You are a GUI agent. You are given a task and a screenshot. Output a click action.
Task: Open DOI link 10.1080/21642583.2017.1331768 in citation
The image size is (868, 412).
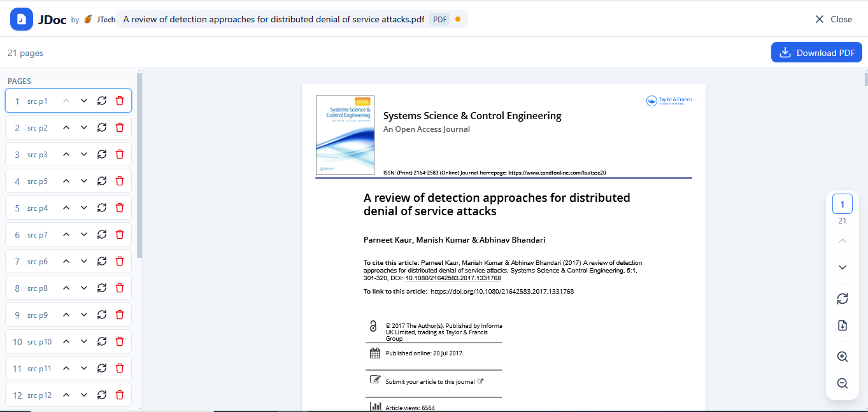coord(453,278)
